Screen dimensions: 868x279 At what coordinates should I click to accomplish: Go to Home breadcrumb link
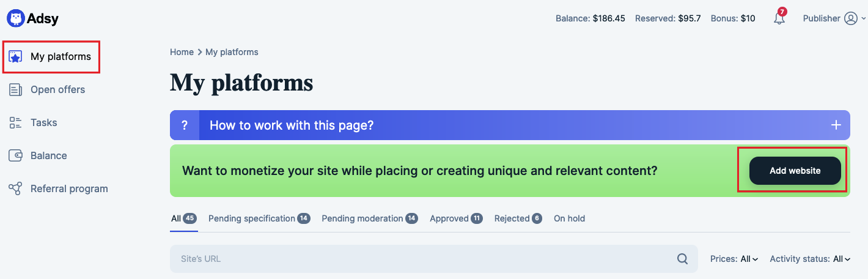(x=182, y=52)
